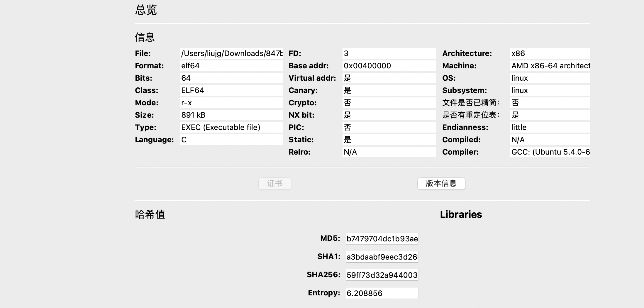Select the Endianness field showing little
The height and width of the screenshot is (308, 644).
[x=550, y=127]
